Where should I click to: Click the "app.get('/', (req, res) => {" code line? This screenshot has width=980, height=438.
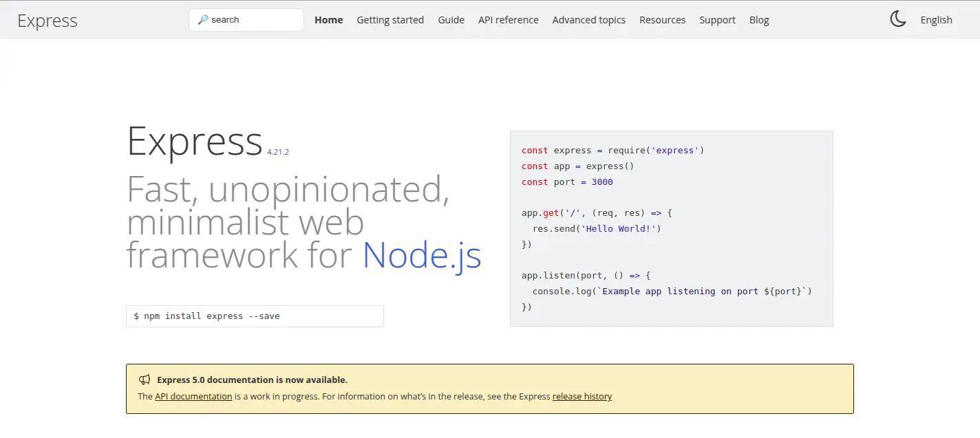(x=597, y=213)
